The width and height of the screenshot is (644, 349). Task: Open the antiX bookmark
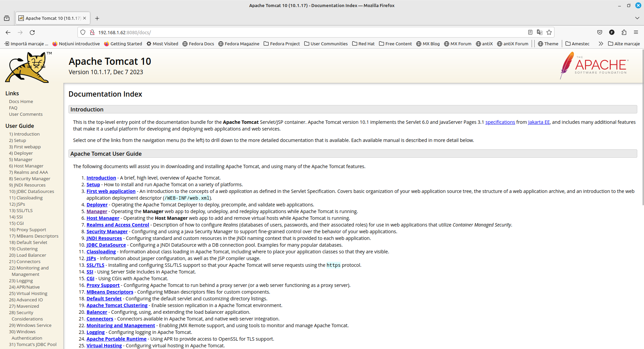point(484,44)
